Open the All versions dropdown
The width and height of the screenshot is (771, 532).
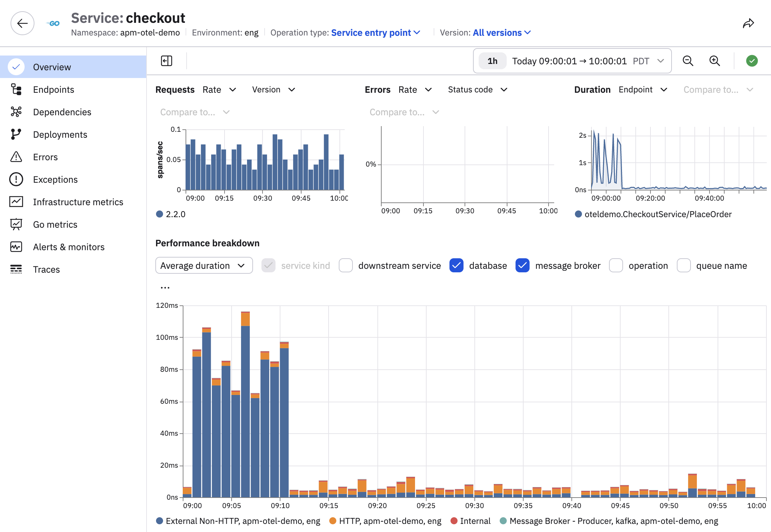(x=502, y=33)
